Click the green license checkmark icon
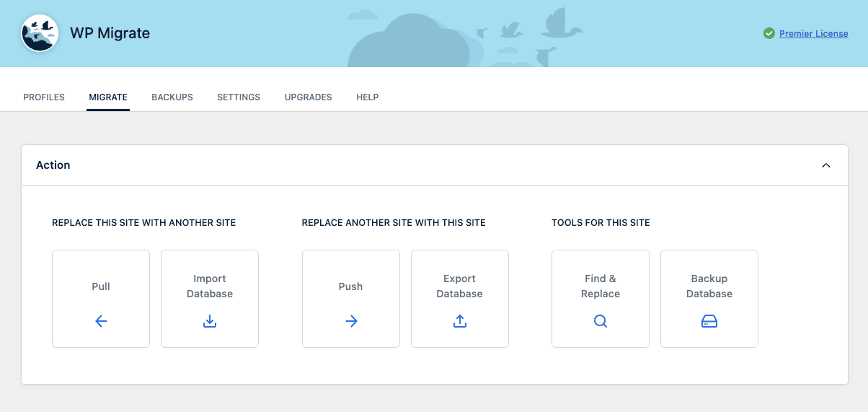Image resolution: width=868 pixels, height=412 pixels. tap(769, 33)
